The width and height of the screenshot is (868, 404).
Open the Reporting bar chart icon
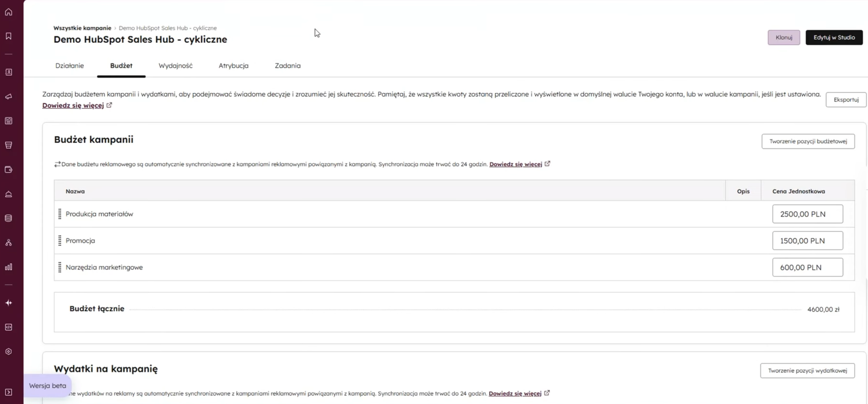[x=9, y=267]
